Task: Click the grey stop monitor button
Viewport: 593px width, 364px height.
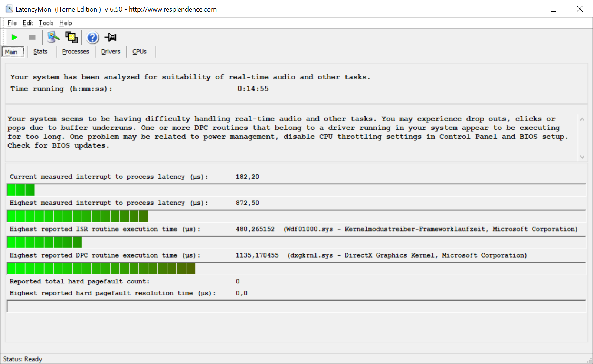Action: (32, 37)
